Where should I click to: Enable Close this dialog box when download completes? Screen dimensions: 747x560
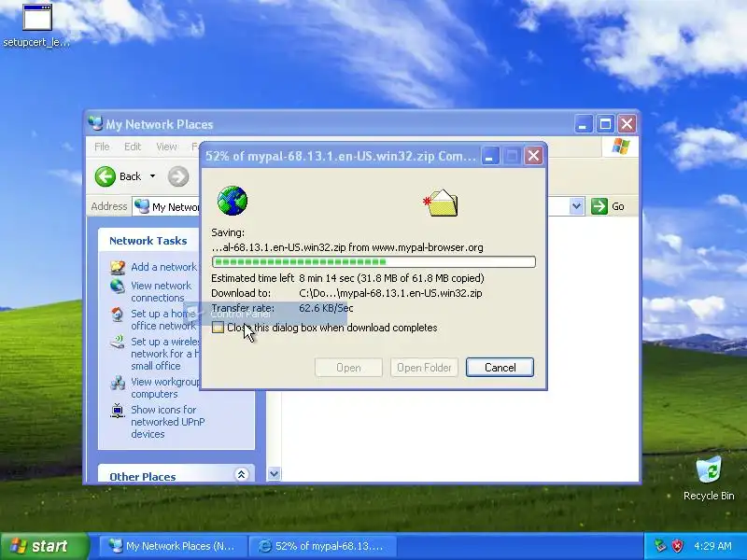coord(218,328)
